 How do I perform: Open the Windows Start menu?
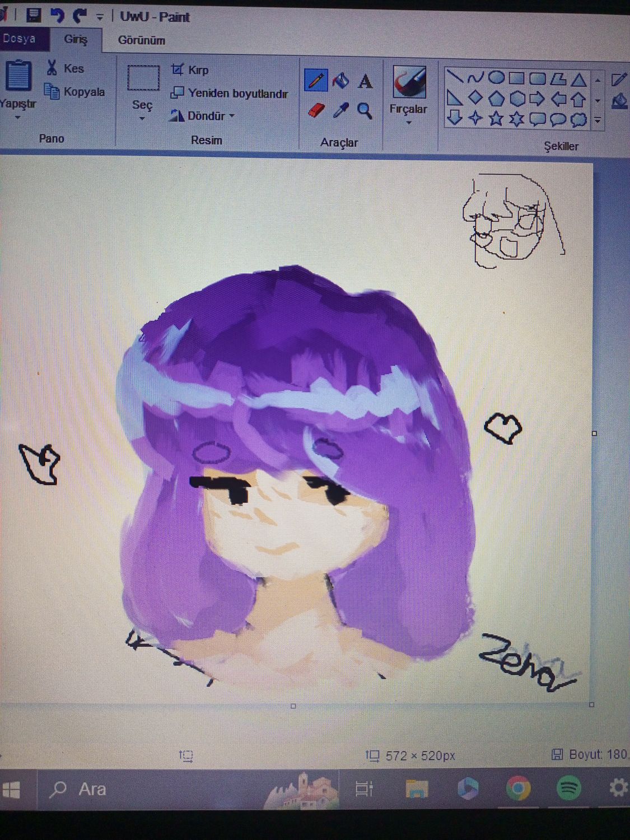pyautogui.click(x=12, y=790)
